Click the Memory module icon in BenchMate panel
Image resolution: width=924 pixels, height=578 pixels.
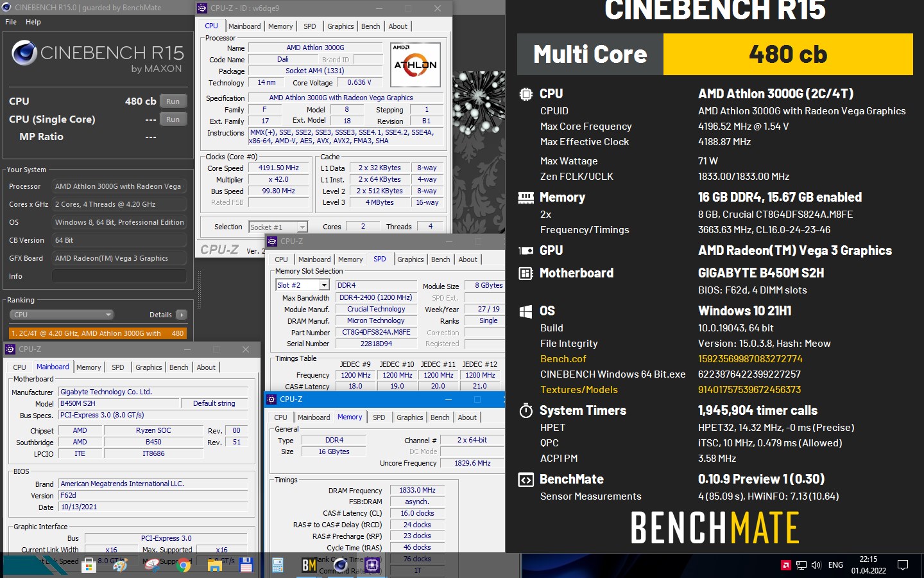click(x=526, y=197)
